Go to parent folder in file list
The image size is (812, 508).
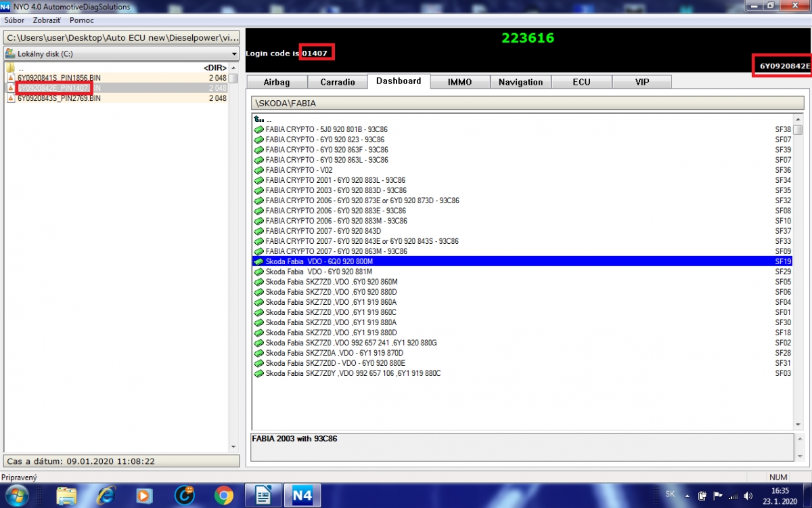tap(115, 68)
